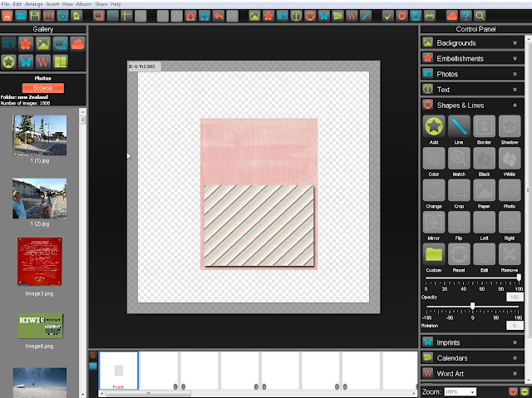Click the green Save disk toolbar icon

[x=35, y=16]
